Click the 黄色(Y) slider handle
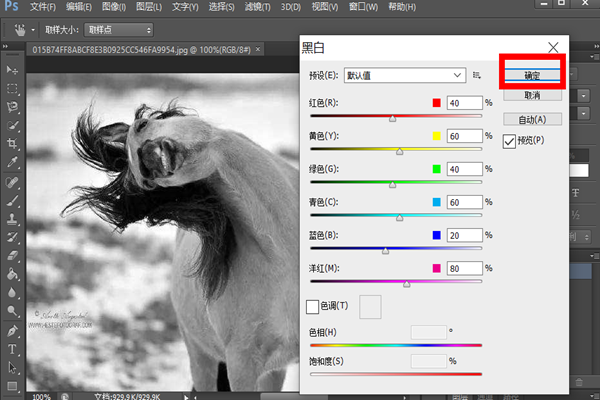Image resolution: width=600 pixels, height=400 pixels. click(x=399, y=152)
